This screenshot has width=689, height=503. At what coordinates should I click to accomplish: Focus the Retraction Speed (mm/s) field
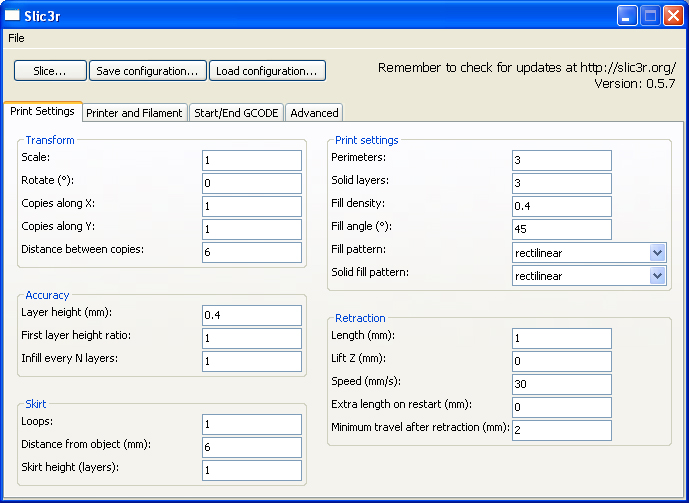pos(561,384)
